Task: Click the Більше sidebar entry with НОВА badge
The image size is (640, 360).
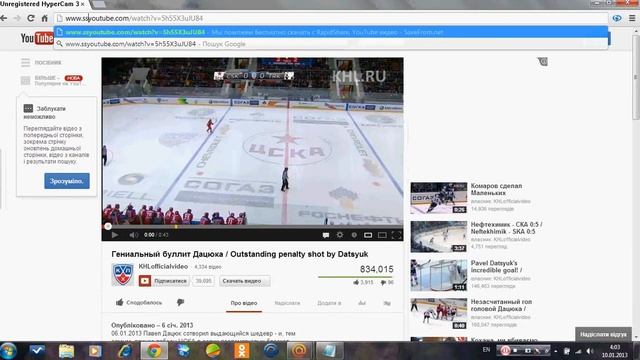Action: click(53, 80)
